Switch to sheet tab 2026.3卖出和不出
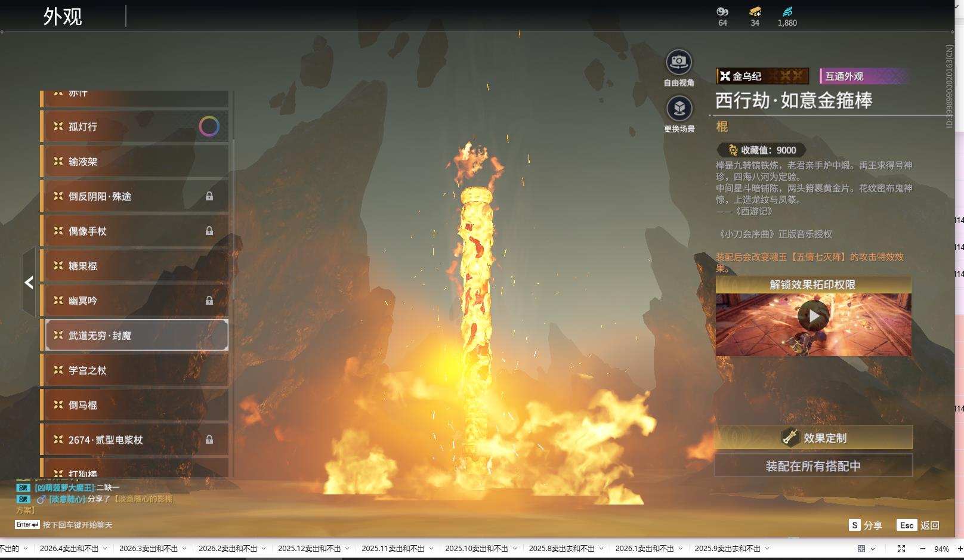Image resolution: width=964 pixels, height=560 pixels. tap(149, 549)
